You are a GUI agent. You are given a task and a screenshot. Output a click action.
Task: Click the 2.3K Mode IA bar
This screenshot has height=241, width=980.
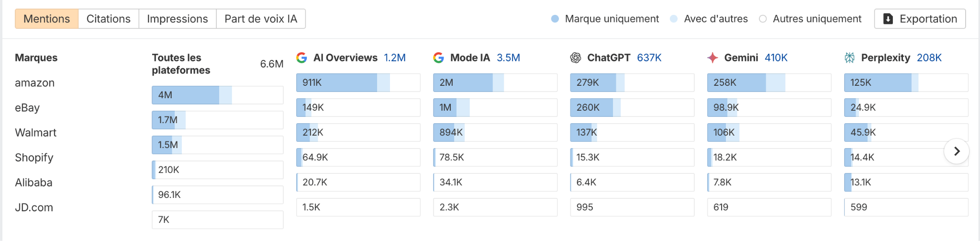(x=495, y=207)
